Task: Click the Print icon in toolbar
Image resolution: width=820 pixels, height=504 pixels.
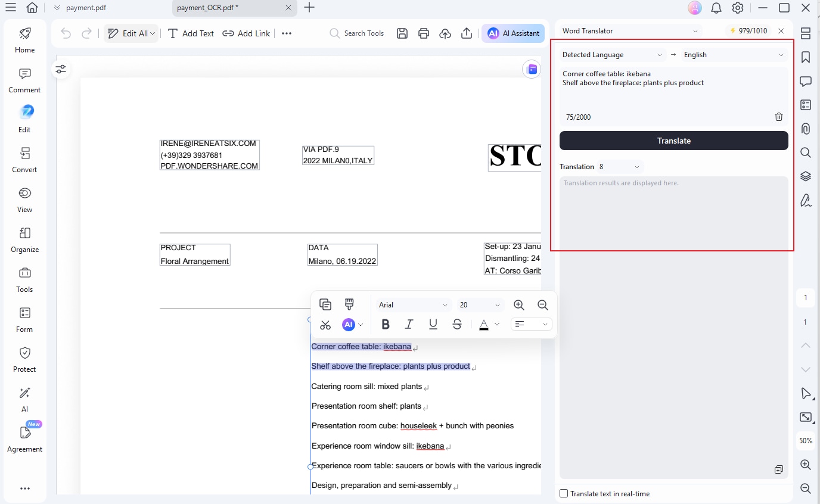Action: pyautogui.click(x=424, y=33)
